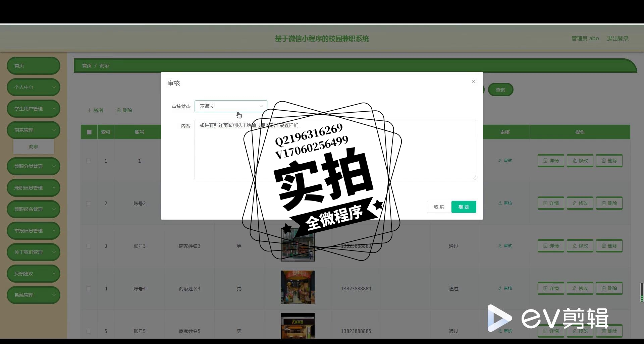
Task: Open 详情 for row index 1
Action: (x=551, y=161)
